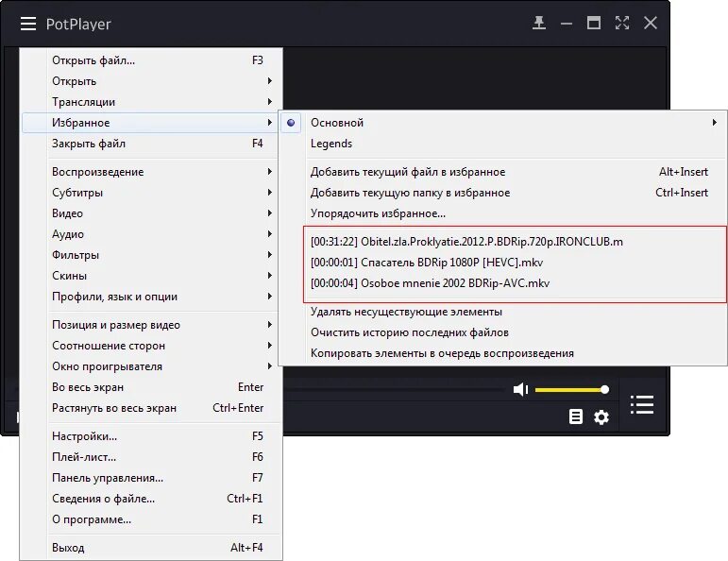Select the highlighted Избранное menu item
Viewport: 728px width, 561px height.
(x=152, y=123)
